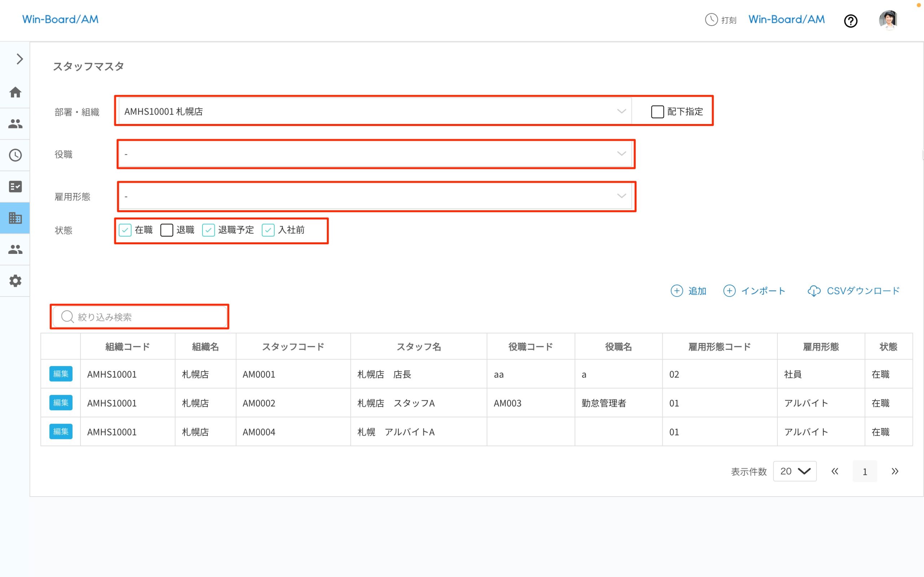Click the 編集 button for AM0001
The width and height of the screenshot is (924, 577).
(x=61, y=374)
